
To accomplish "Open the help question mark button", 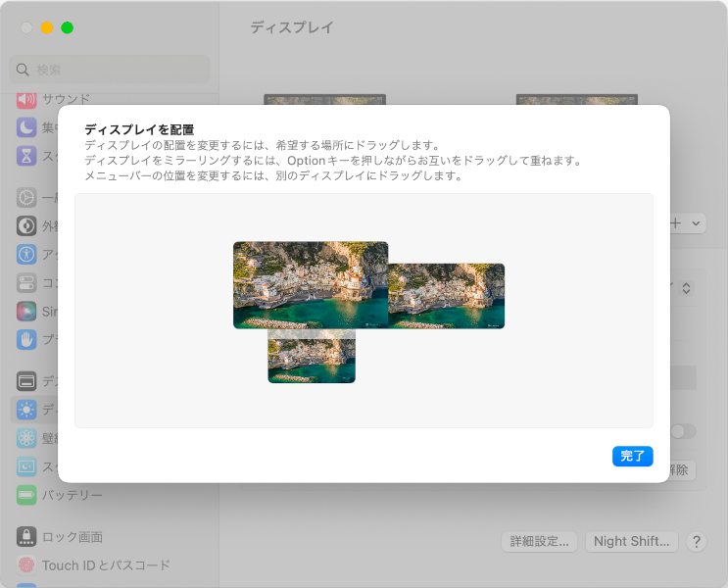I will 697,542.
